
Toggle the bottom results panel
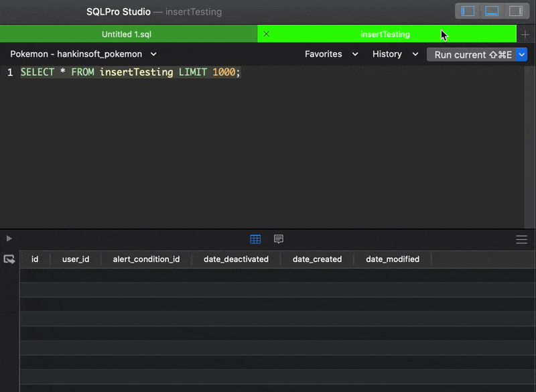(x=492, y=11)
